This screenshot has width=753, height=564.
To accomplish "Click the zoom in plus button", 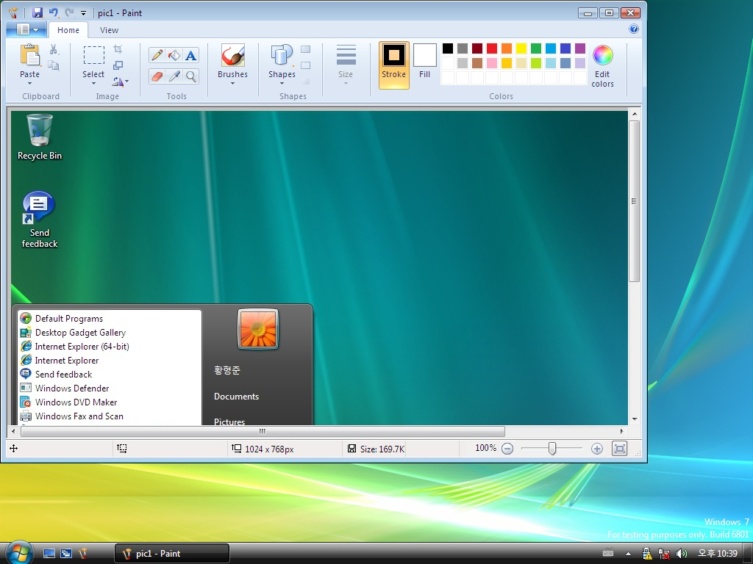I will pyautogui.click(x=596, y=449).
